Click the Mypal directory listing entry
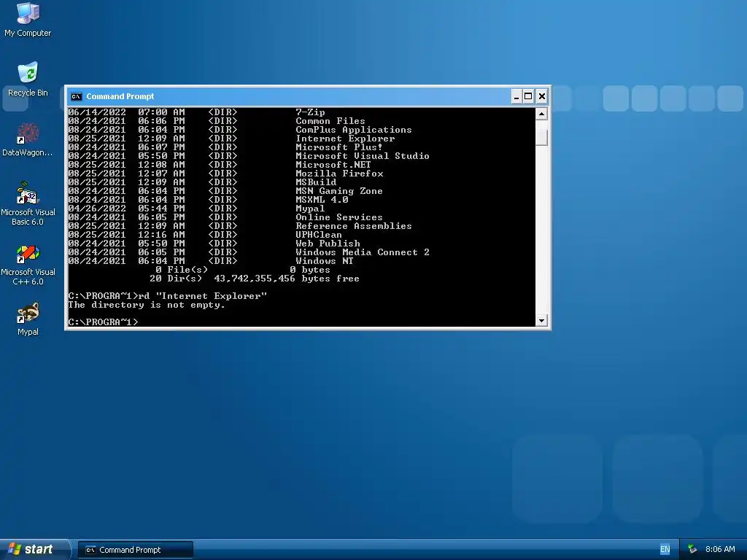 click(310, 208)
